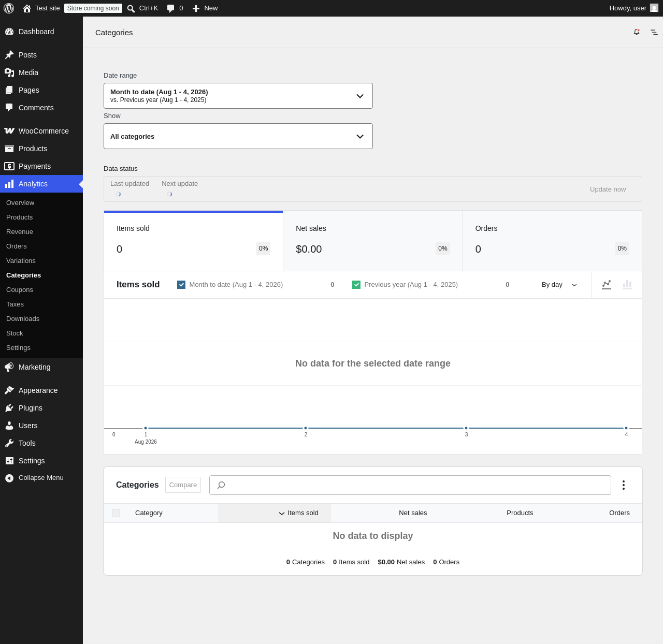
Task: Open the activity panel bell icon
Action: coord(637,32)
